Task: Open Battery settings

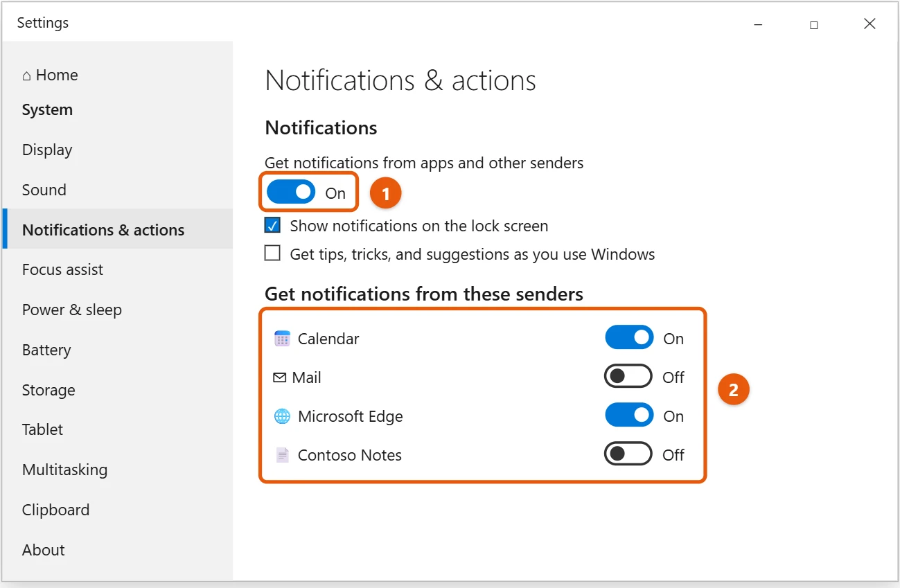Action: point(46,350)
